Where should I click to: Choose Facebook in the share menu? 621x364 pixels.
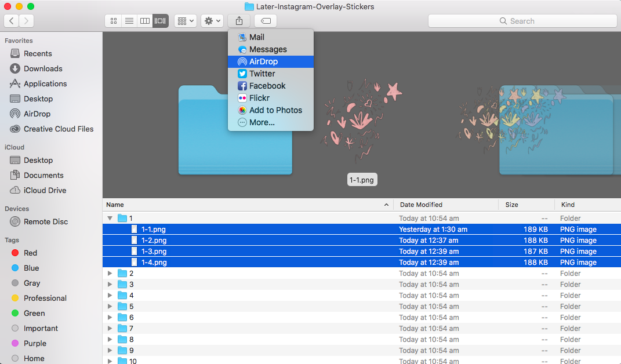point(271,86)
